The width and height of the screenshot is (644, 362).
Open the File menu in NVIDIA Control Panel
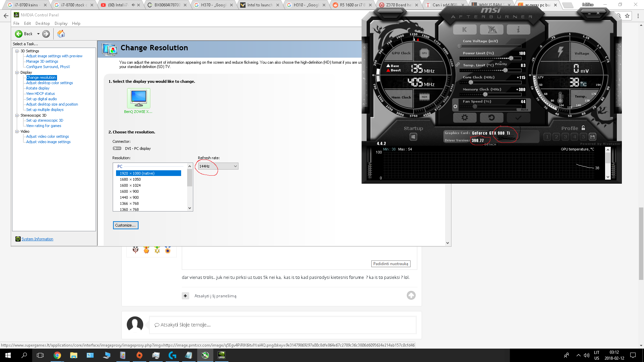[16, 23]
